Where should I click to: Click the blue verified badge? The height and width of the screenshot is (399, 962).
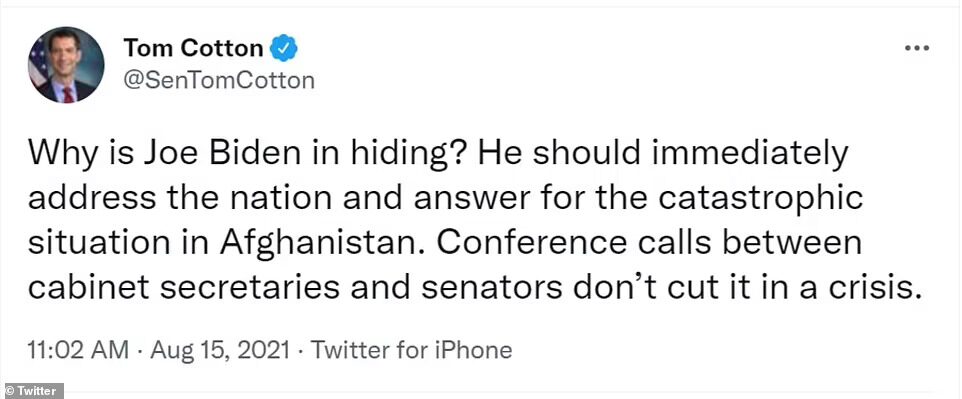[x=284, y=48]
